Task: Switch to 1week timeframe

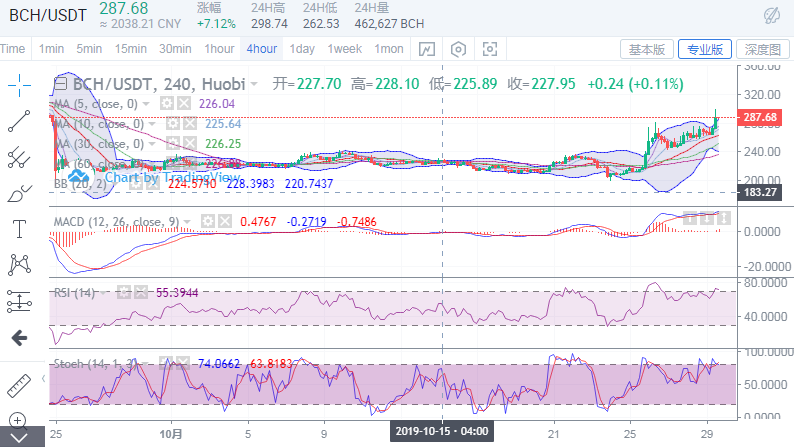Action: [x=344, y=49]
